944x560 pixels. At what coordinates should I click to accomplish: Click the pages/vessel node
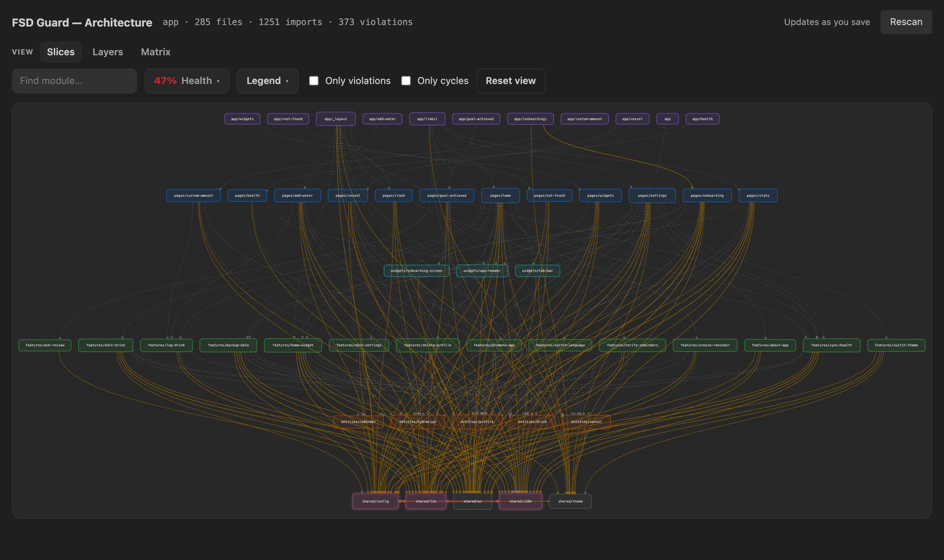point(348,196)
